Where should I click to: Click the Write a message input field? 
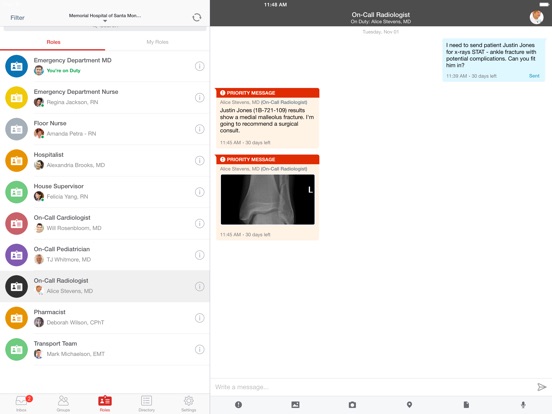(x=373, y=387)
